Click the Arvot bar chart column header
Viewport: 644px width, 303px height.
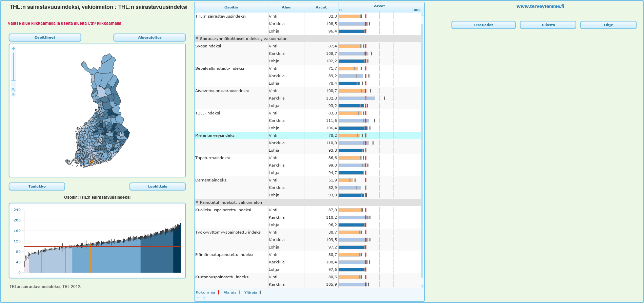(x=379, y=6)
